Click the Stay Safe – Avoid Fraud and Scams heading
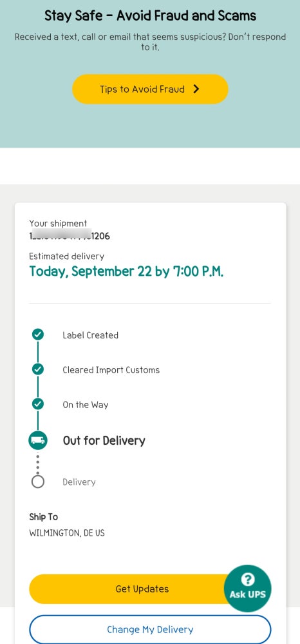 pos(150,15)
